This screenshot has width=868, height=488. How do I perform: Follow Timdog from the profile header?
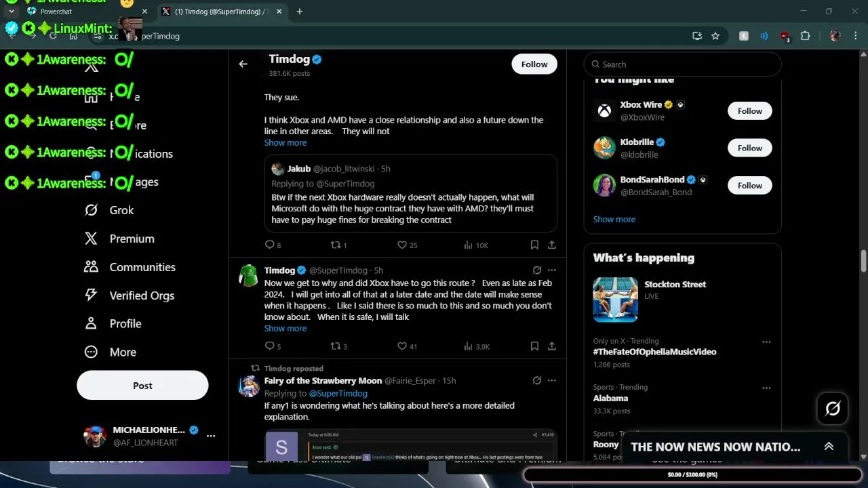(534, 64)
